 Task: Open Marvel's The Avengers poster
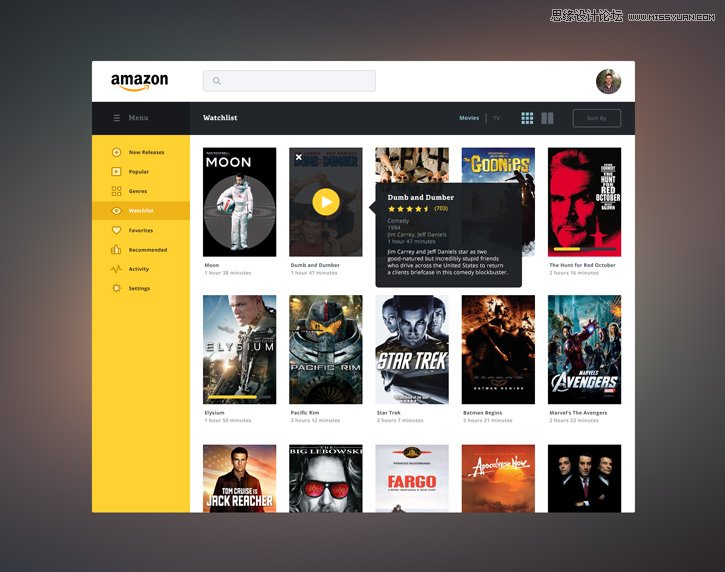click(x=584, y=350)
